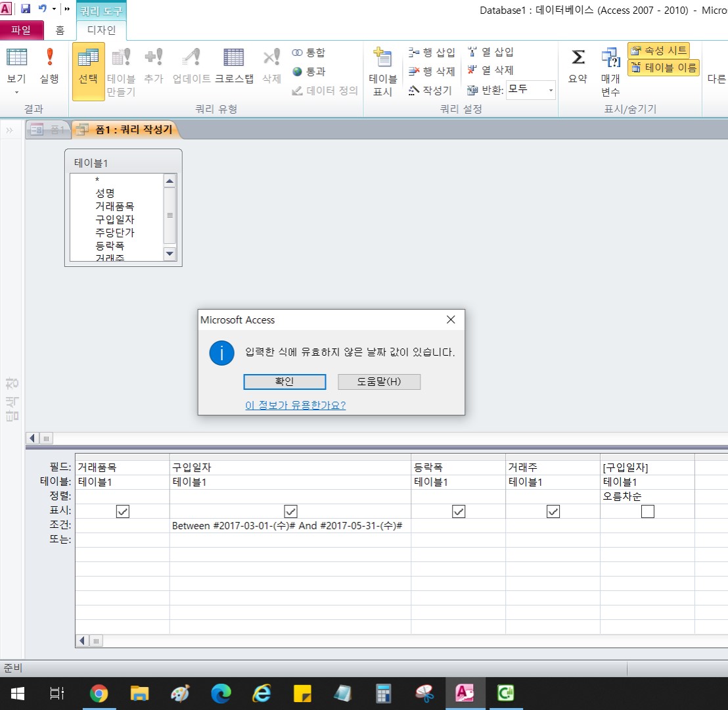This screenshot has width=728, height=710.
Task: Click the '이 정보가 유용한가요?' link
Action: point(295,405)
